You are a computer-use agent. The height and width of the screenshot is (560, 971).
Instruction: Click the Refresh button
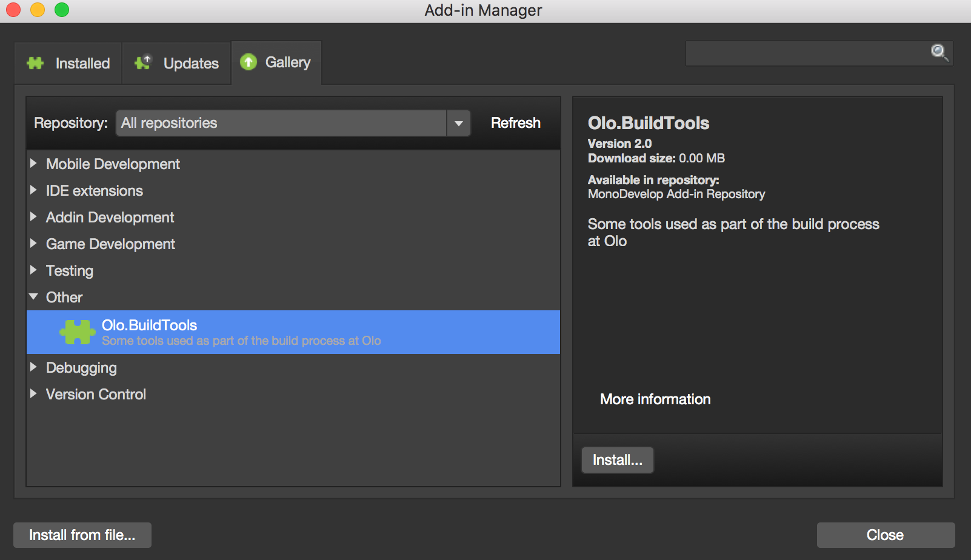click(x=516, y=123)
